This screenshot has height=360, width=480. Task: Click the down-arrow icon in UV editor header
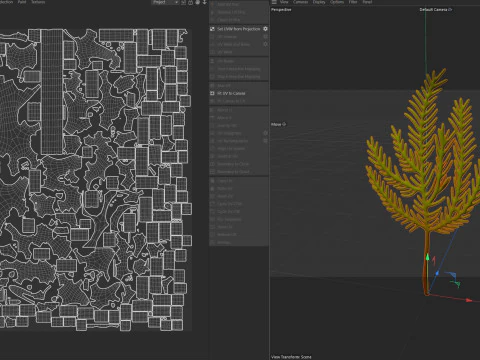tap(205, 2)
